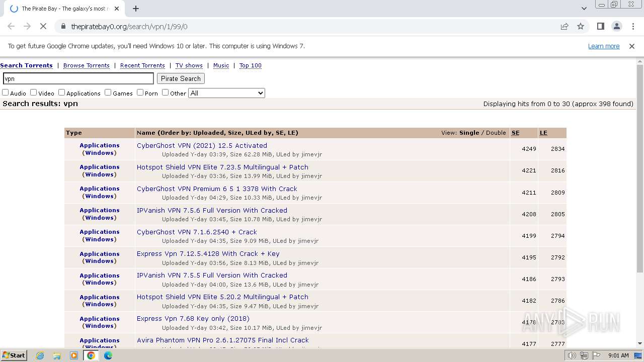644x362 pixels.
Task: Open Hotspot Shield VPN Elite 5.20.2 torrent
Action: (x=222, y=297)
